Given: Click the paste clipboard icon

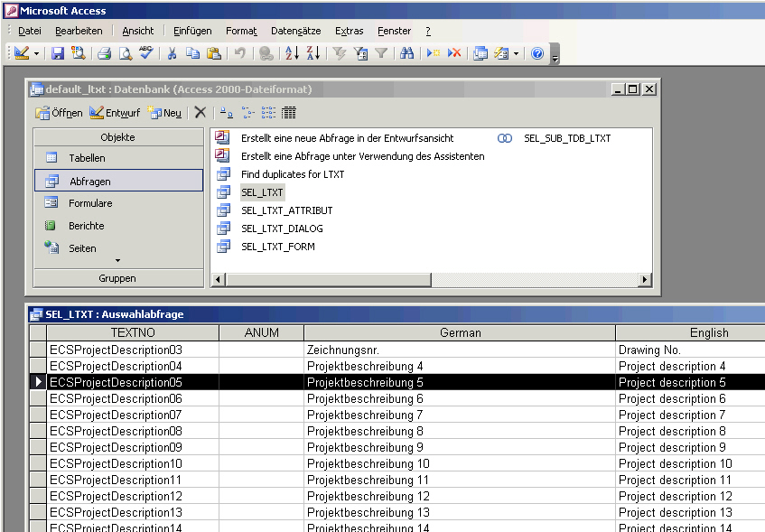Looking at the screenshot, I should click(x=214, y=52).
